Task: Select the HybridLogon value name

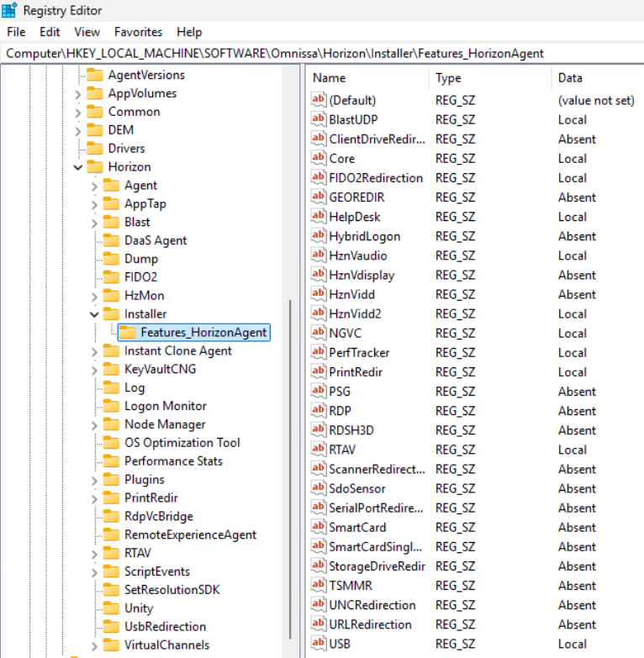Action: pos(364,236)
